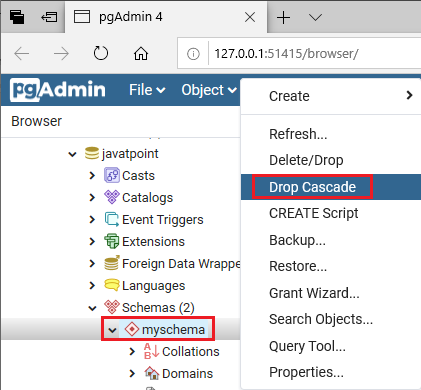Open a new browser tab with plus icon
Image resolution: width=421 pixels, height=390 pixels.
click(284, 17)
